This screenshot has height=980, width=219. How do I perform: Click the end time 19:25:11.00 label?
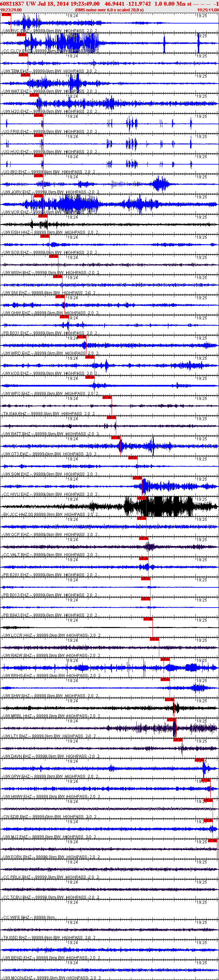(x=208, y=10)
